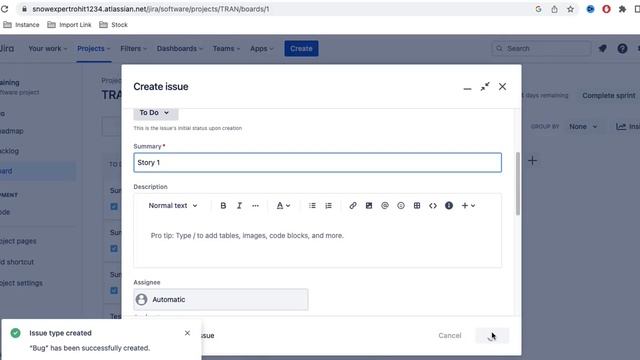Open the emoji picker
The height and width of the screenshot is (360, 640).
click(401, 206)
